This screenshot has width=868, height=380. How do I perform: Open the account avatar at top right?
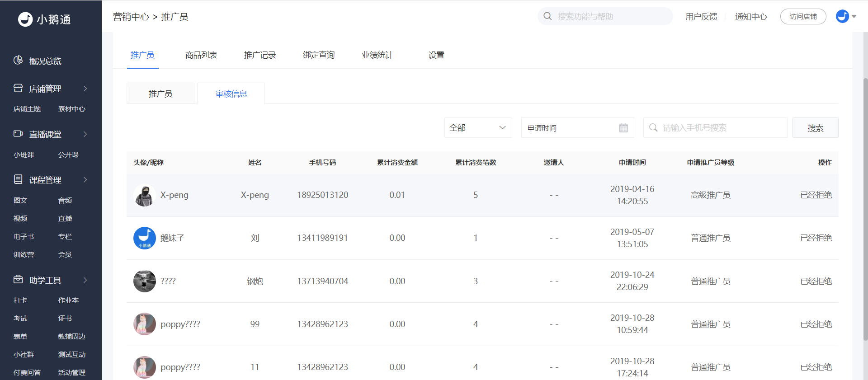pyautogui.click(x=842, y=16)
